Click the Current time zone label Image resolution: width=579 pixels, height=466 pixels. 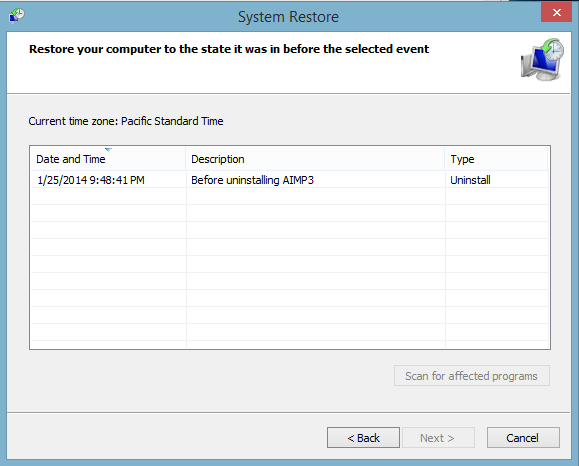tap(126, 121)
